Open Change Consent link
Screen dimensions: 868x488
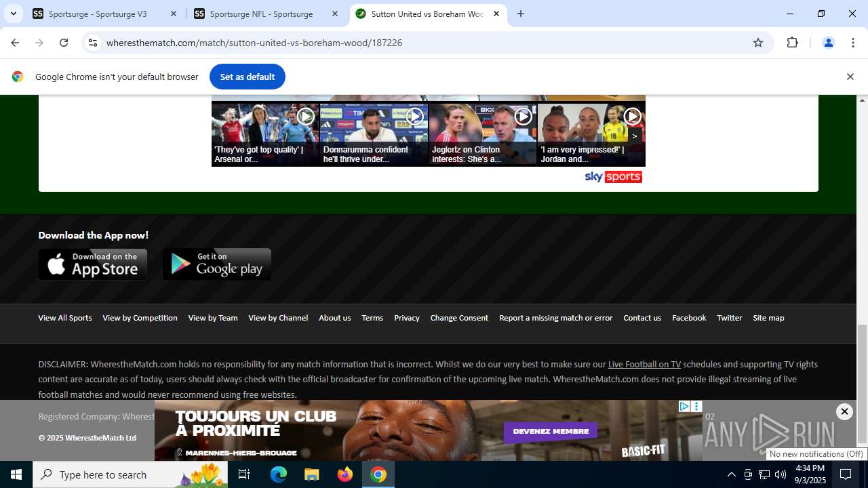tap(459, 318)
